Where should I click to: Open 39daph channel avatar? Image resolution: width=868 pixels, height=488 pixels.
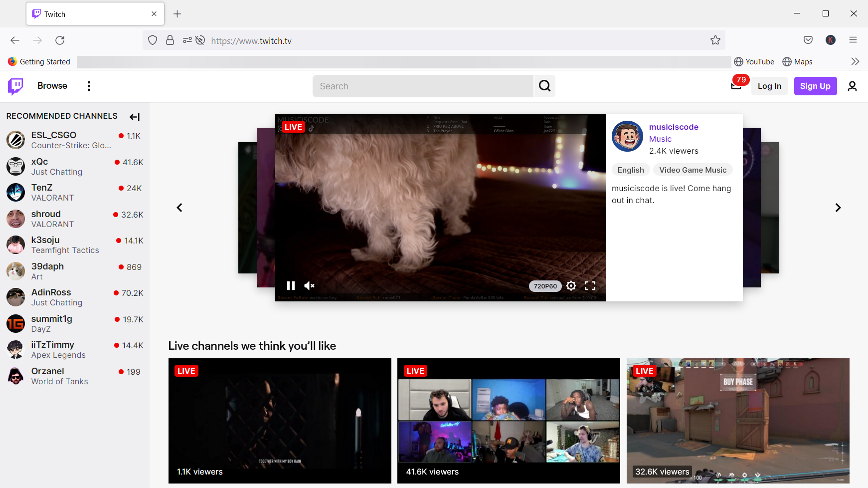(x=15, y=271)
